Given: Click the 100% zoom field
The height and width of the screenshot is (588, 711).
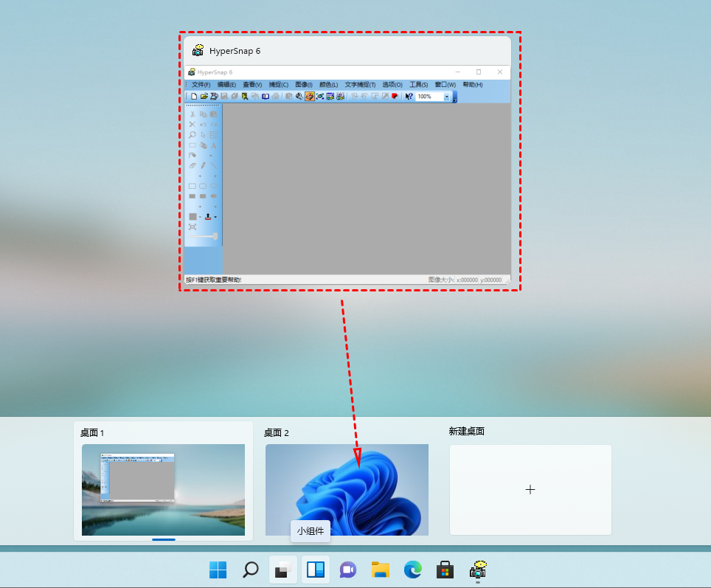Looking at the screenshot, I should (x=429, y=97).
